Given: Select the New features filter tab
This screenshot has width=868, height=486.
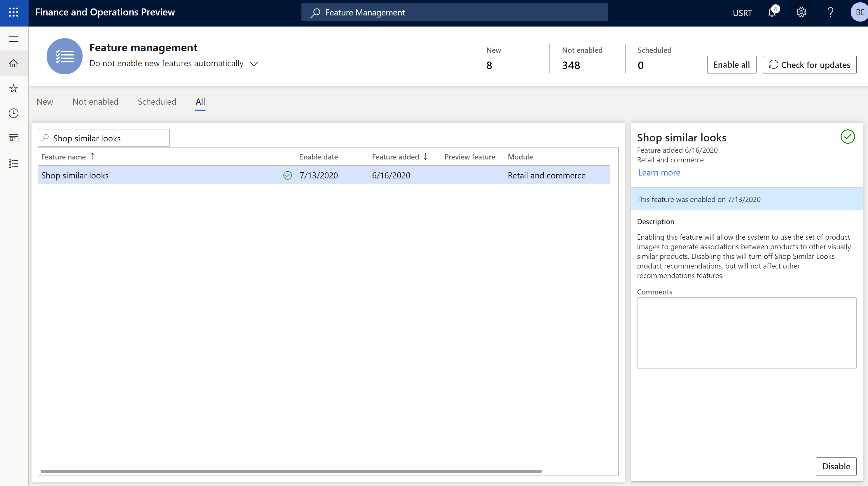Looking at the screenshot, I should point(45,101).
